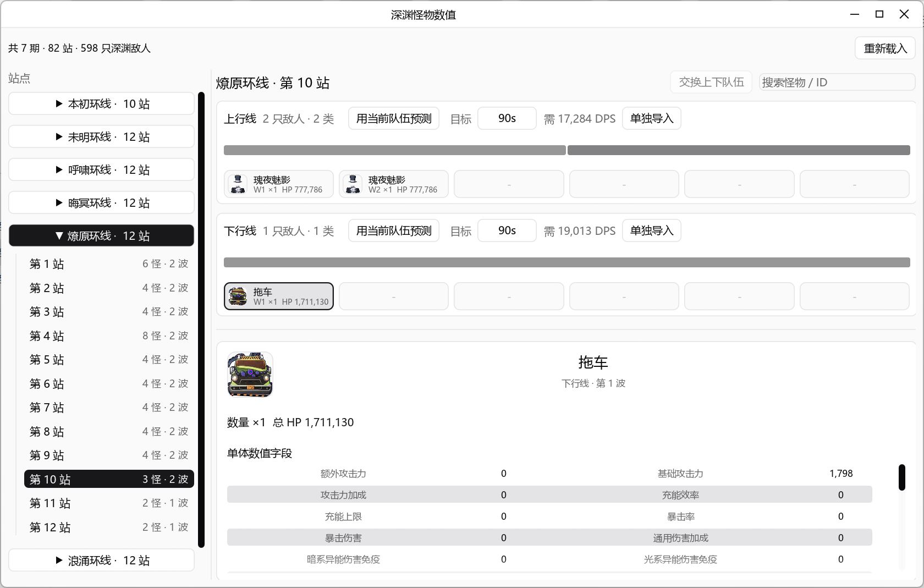Collapse the 燎原环线 · 12 站 group

[x=102, y=236]
